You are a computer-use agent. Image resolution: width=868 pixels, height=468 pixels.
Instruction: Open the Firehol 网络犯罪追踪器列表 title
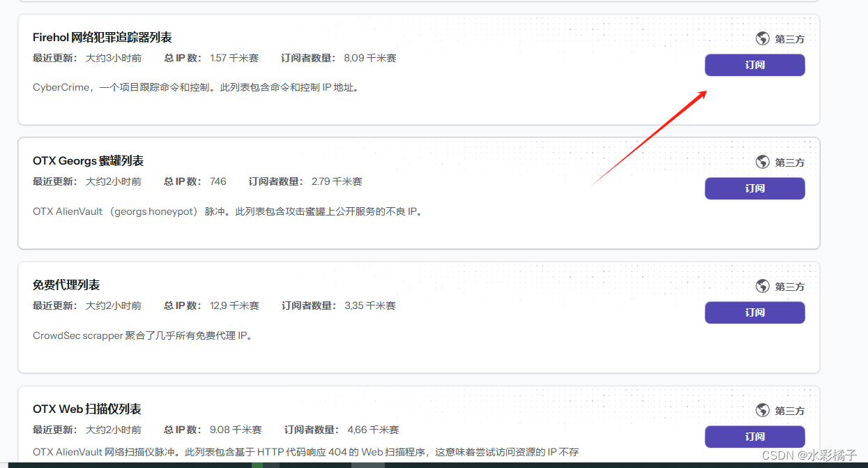[102, 37]
